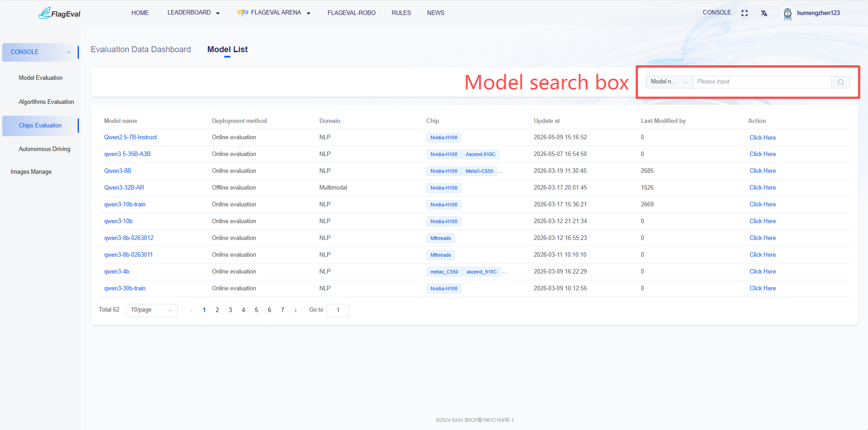Expand the LEADERBOARD dropdown menu
The width and height of the screenshot is (868, 430).
[x=193, y=13]
